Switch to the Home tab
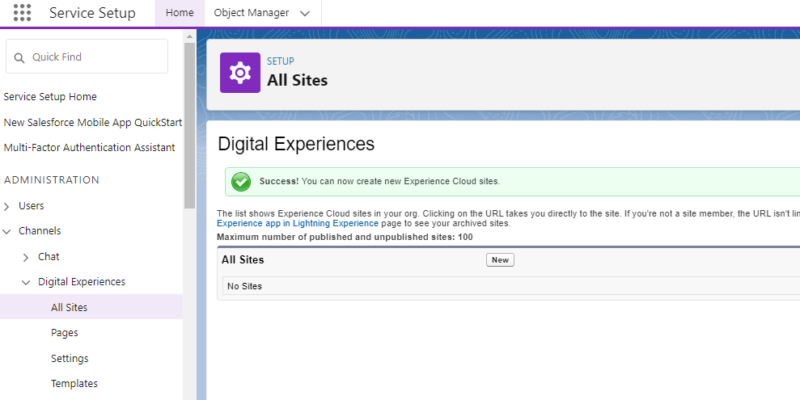The width and height of the screenshot is (800, 400). 180,13
